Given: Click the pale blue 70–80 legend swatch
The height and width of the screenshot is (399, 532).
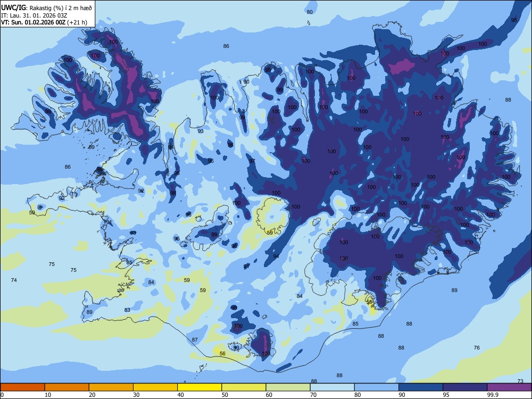Looking at the screenshot, I should pyautogui.click(x=332, y=387).
